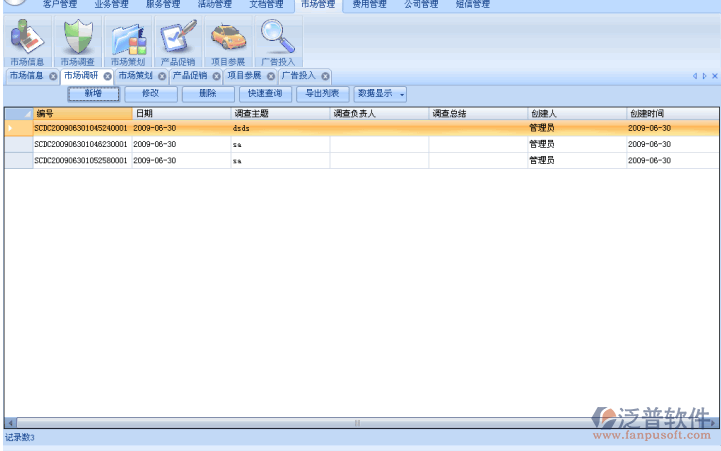721x451 pixels.
Task: Switch to the 产品促销 document tab
Action: pyautogui.click(x=190, y=75)
